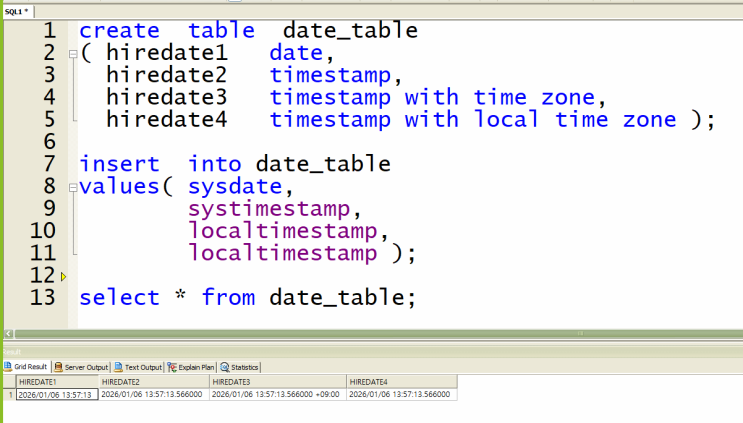Click 'hiredate2' column name on line 3

(x=167, y=75)
